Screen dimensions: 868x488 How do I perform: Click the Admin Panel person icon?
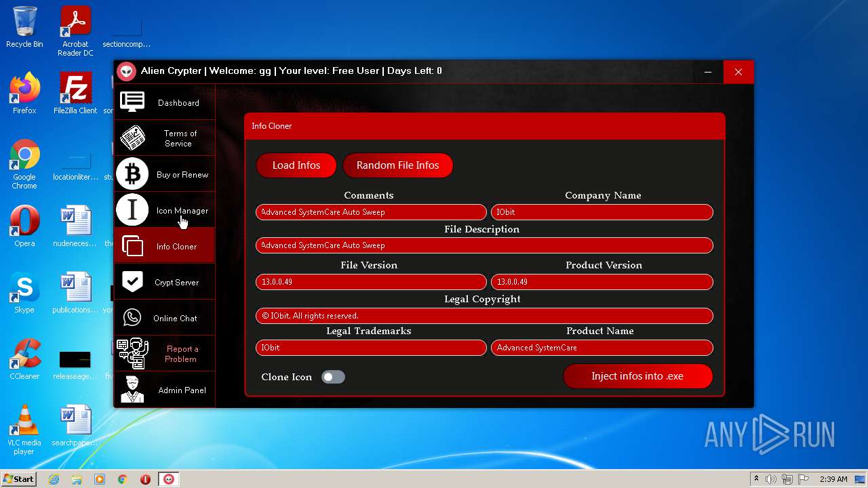point(132,390)
